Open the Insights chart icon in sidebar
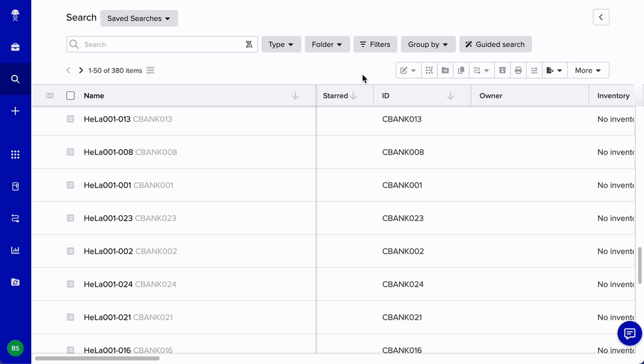The width and height of the screenshot is (644, 364). click(15, 250)
